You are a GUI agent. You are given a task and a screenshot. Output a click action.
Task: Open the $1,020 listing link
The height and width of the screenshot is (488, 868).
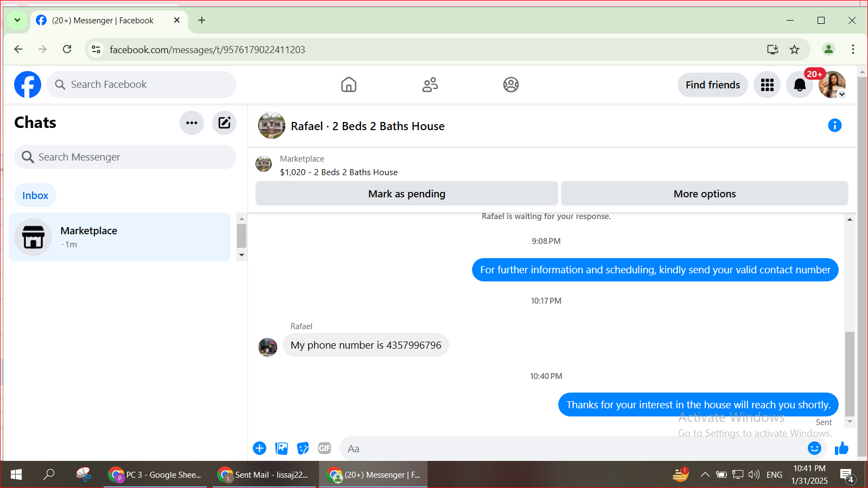(339, 172)
